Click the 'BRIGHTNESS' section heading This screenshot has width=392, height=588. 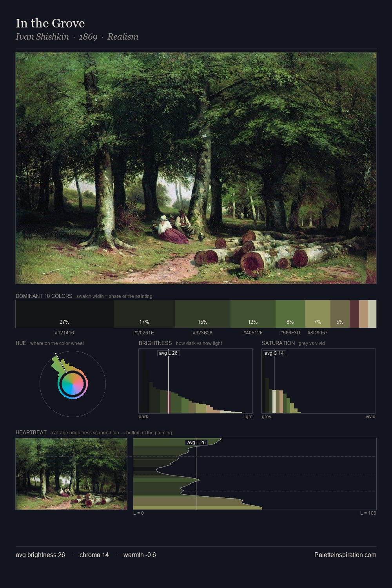click(155, 343)
